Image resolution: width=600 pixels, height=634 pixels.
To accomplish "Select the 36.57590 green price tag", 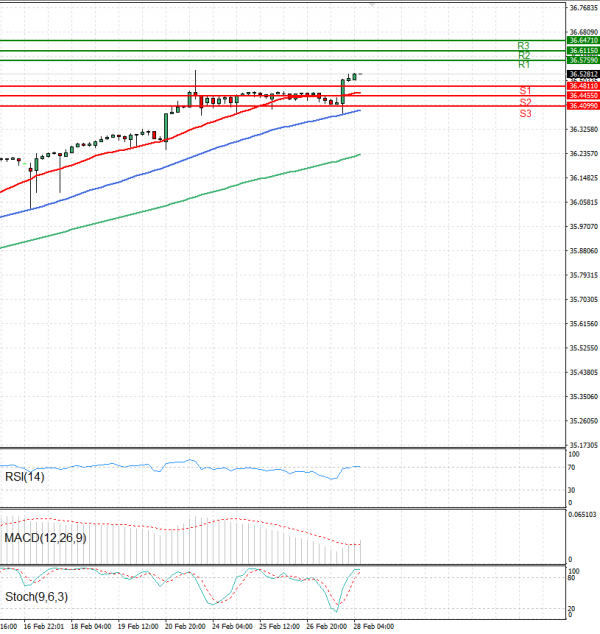I will (582, 60).
